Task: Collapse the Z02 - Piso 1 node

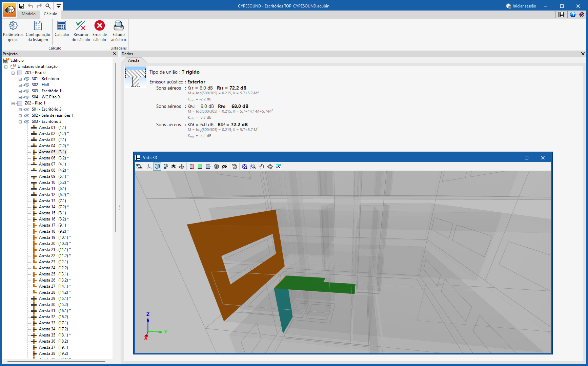Action: point(13,103)
